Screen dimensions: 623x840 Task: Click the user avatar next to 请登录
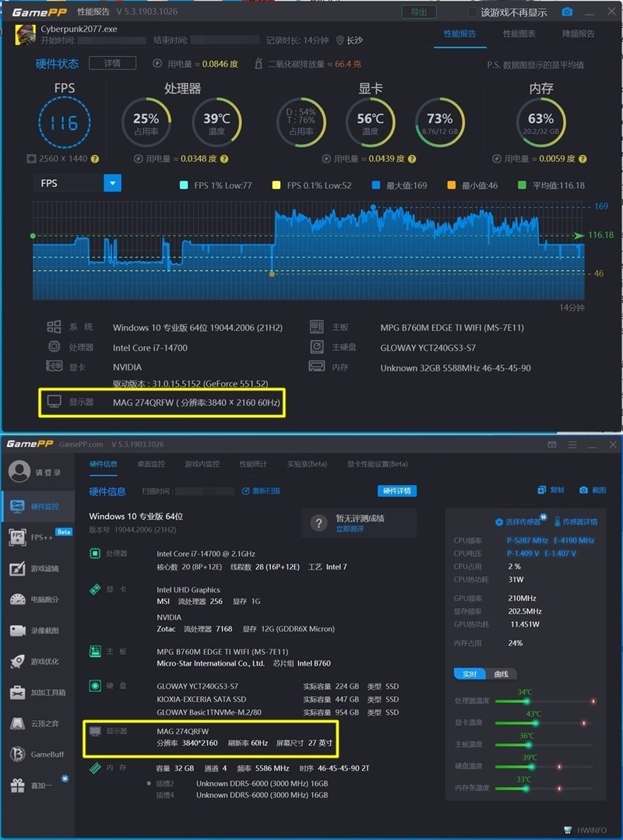point(19,472)
